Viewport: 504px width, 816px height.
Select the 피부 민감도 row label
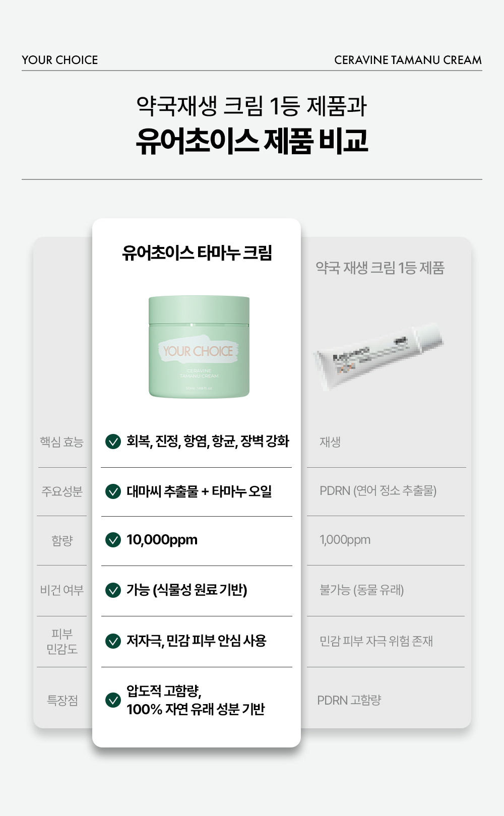(62, 641)
